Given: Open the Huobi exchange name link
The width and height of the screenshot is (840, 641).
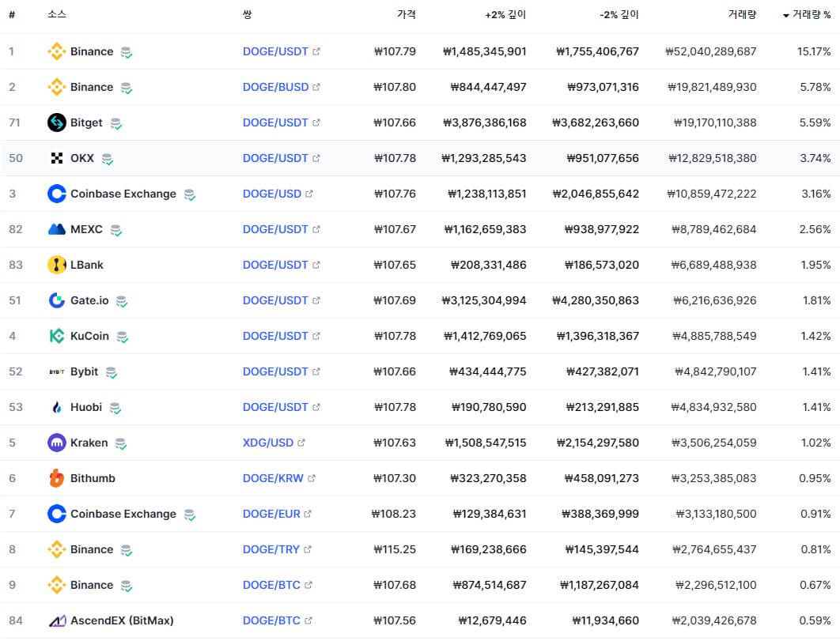Looking at the screenshot, I should pos(86,407).
